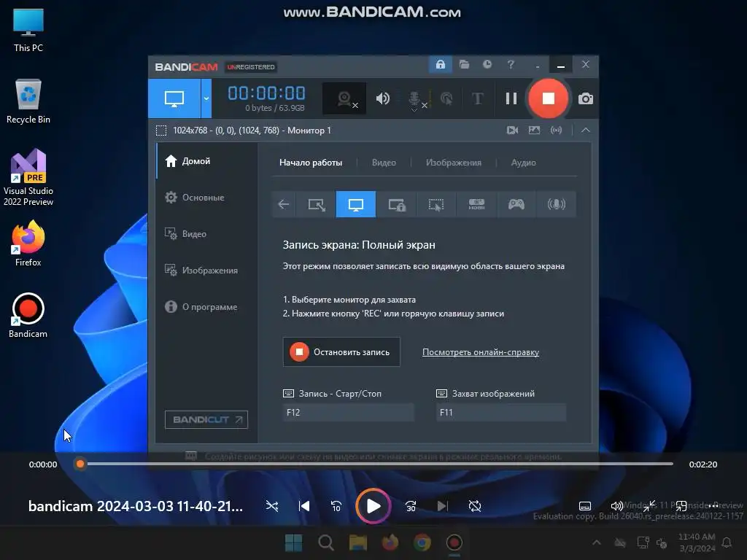Skip back 10 seconds in the media player
747x560 pixels.
[x=336, y=506]
